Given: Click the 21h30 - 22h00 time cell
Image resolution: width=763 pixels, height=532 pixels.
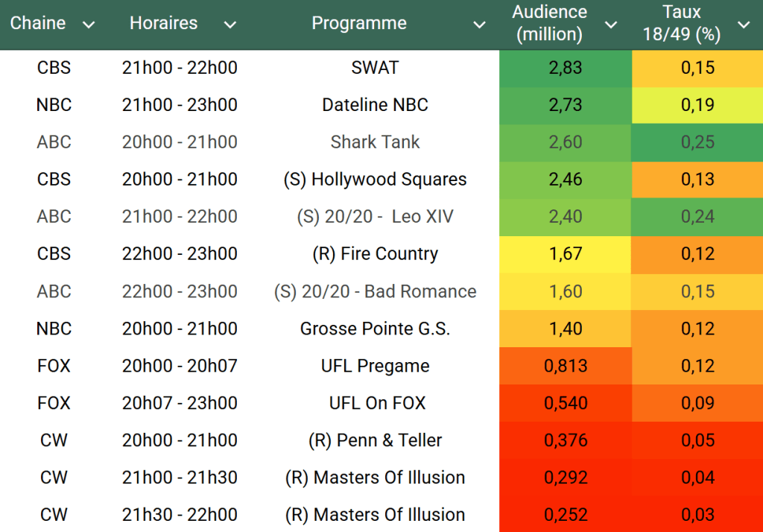Looking at the screenshot, I should click(180, 515).
